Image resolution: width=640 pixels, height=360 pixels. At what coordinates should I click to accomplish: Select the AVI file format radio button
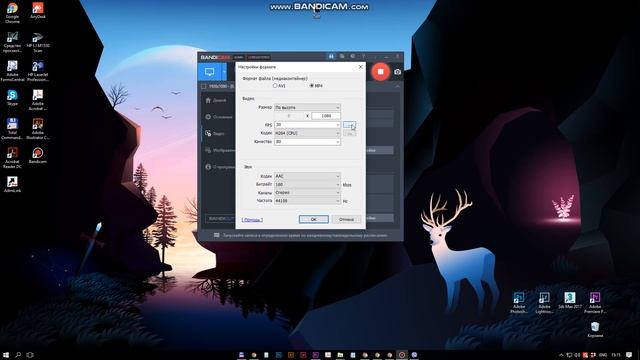[275, 86]
